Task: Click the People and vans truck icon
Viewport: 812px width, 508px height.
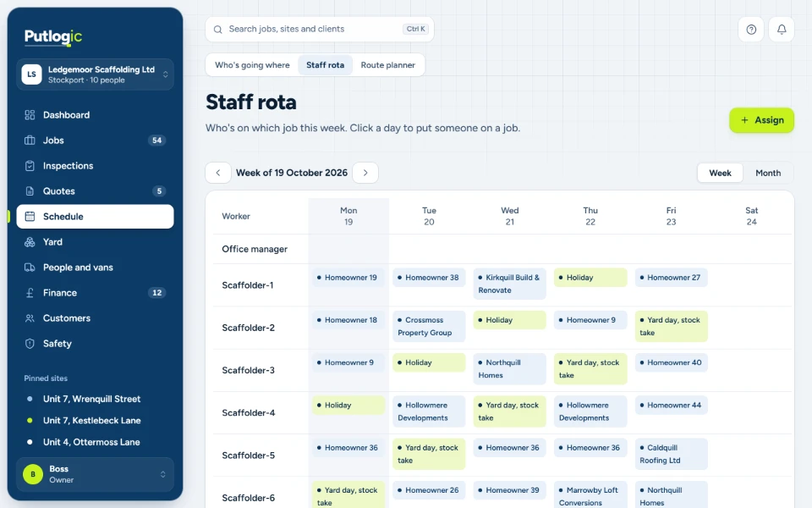Action: point(30,268)
